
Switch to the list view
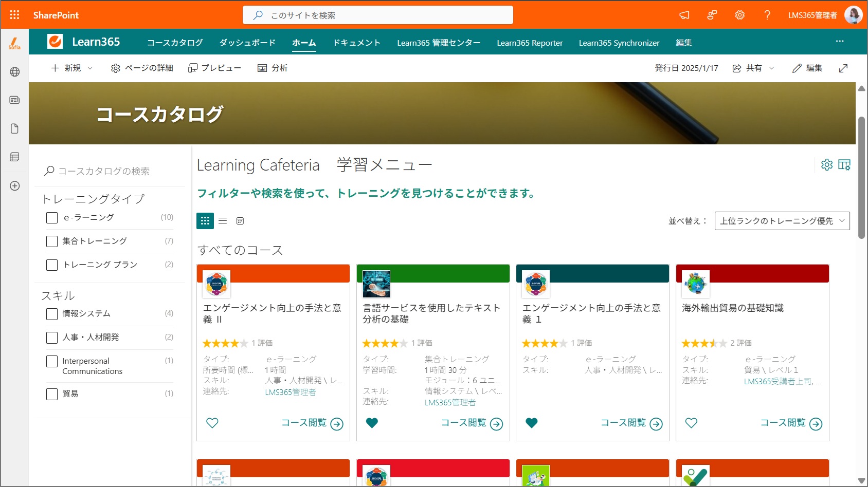(x=223, y=220)
